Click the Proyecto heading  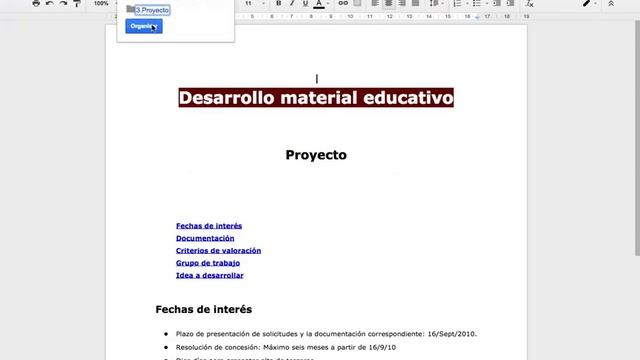pos(316,155)
